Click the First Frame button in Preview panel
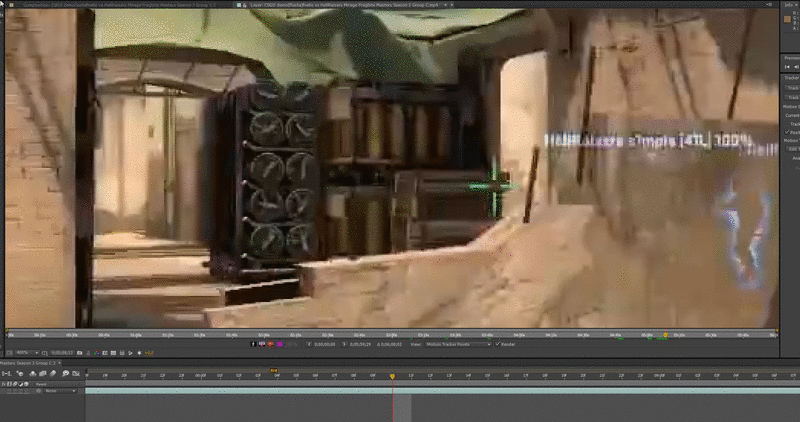This screenshot has width=800, height=422. click(787, 67)
